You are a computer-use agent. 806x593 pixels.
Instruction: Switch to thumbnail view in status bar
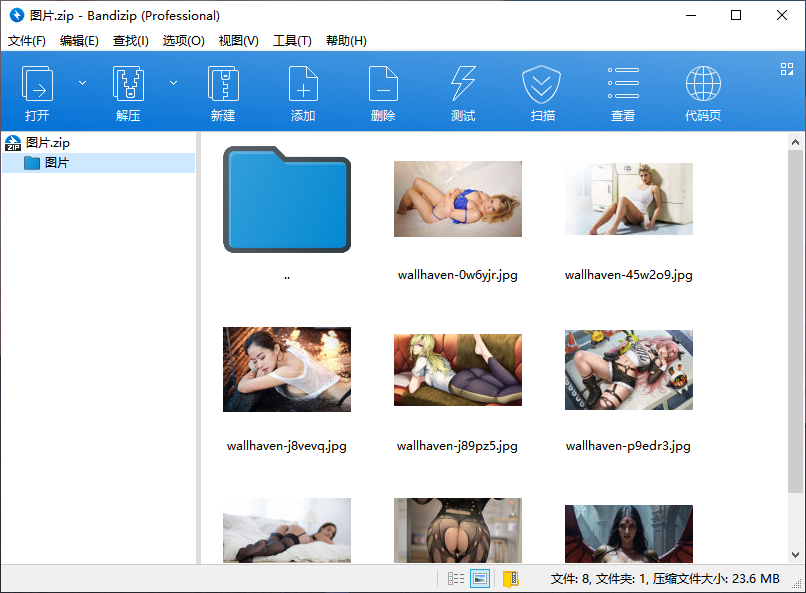point(480,578)
